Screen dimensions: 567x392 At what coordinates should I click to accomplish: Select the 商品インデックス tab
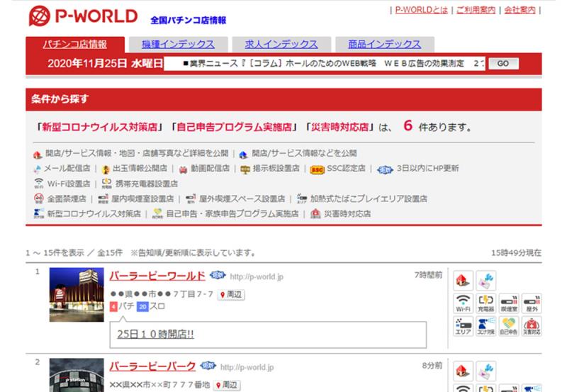384,44
